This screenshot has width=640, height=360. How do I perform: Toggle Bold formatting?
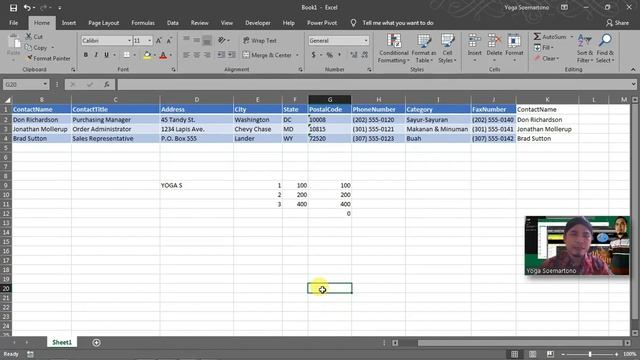86,55
